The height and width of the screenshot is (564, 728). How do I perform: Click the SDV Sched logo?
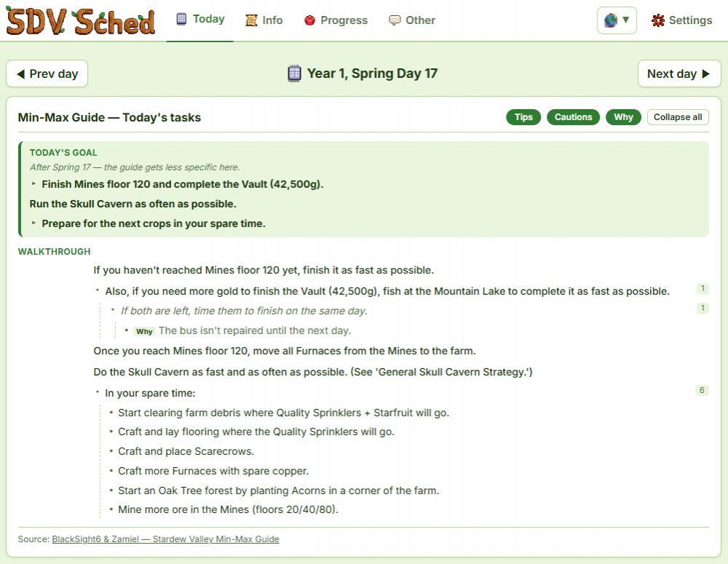click(x=80, y=21)
